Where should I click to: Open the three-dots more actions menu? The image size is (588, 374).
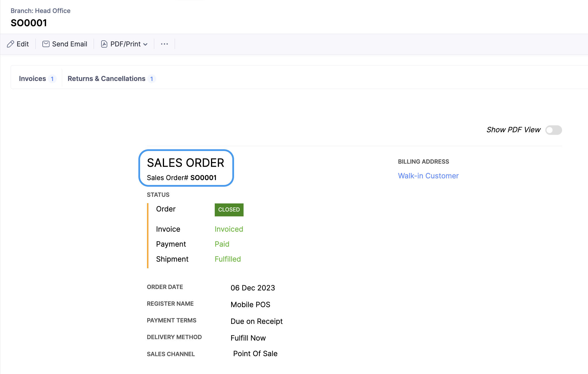[x=164, y=44]
